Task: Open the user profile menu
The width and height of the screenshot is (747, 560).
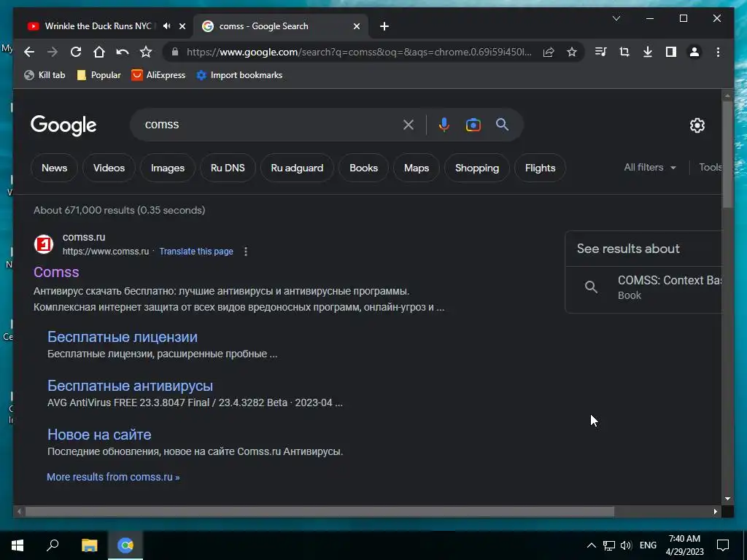Action: (694, 52)
